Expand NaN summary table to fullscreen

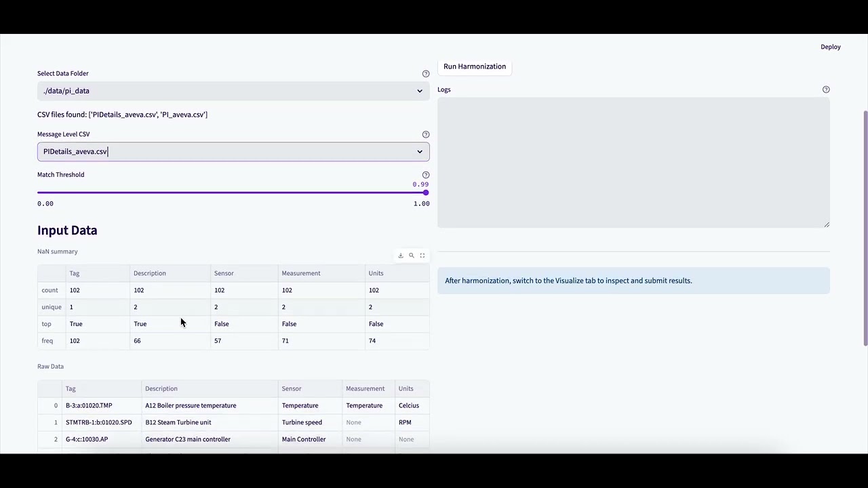click(422, 256)
